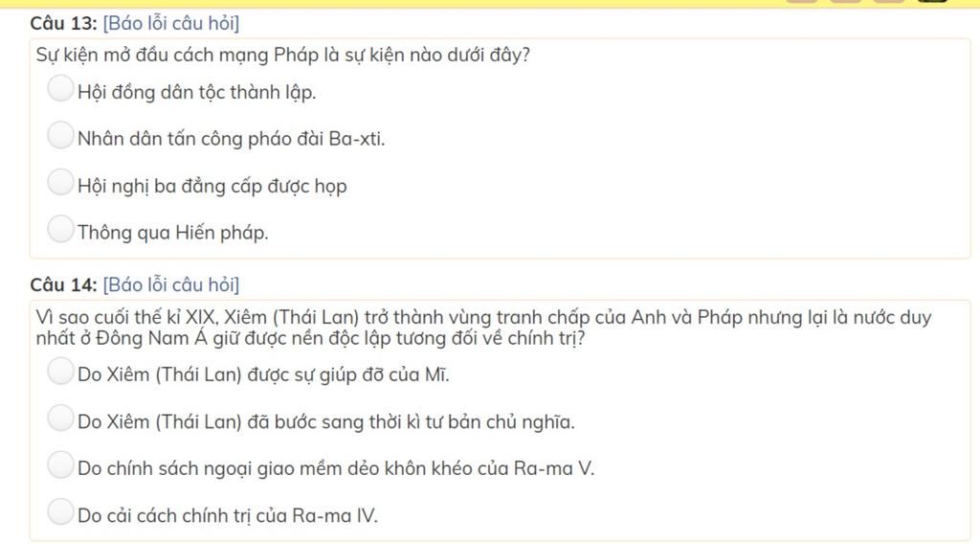Click the answer text "Thông qua Hiến pháp."
The height and width of the screenshot is (544, 980).
point(173,233)
